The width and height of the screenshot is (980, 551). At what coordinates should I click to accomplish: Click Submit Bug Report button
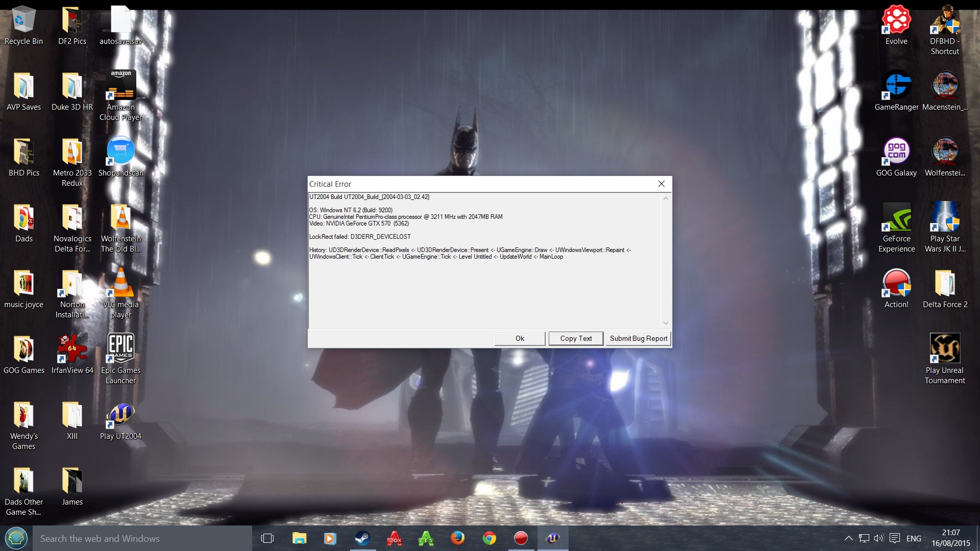tap(638, 338)
